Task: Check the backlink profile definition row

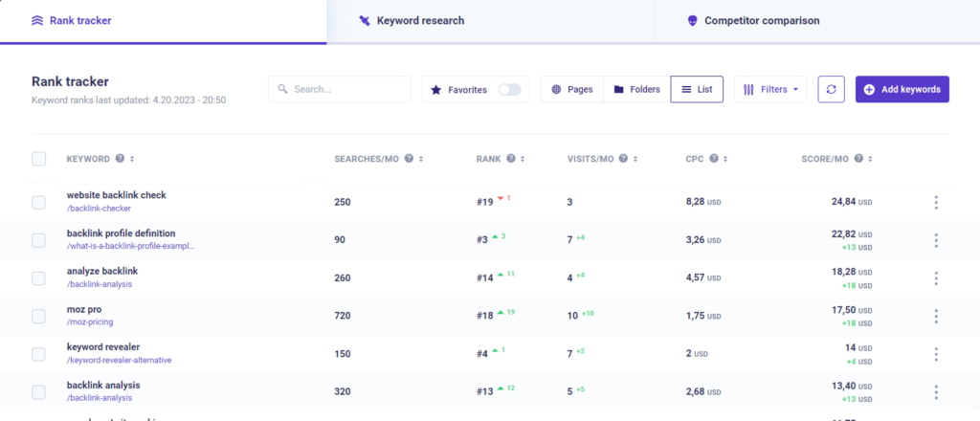Action: pyautogui.click(x=38, y=240)
